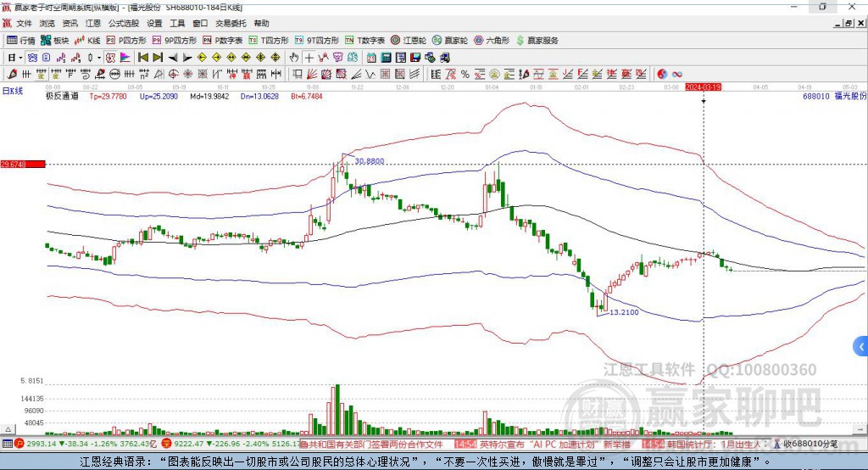Select the red circle target tool
Viewport: 868px width, 470px height.
tap(173, 75)
